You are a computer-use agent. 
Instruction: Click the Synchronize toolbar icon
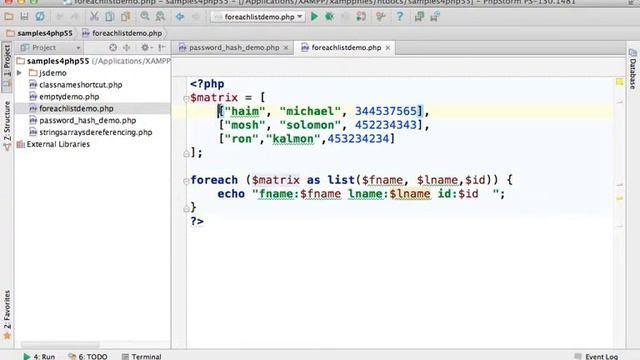pyautogui.click(x=40, y=17)
